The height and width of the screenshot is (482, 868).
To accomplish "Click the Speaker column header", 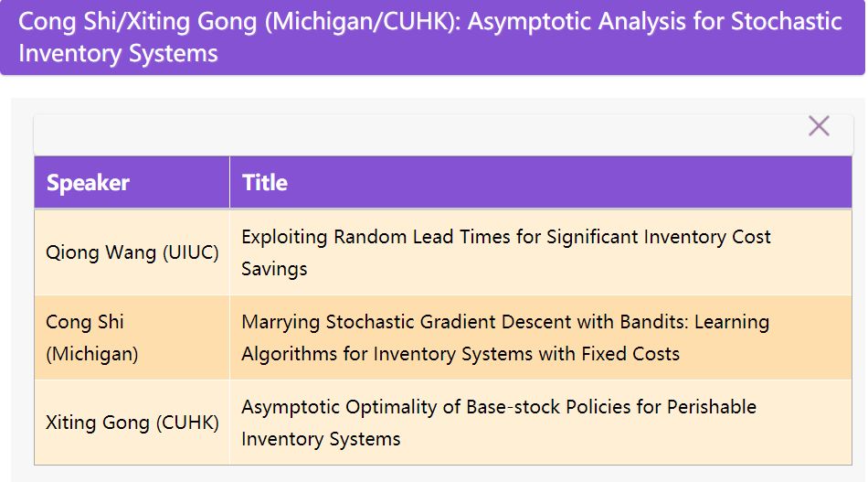I will (88, 183).
